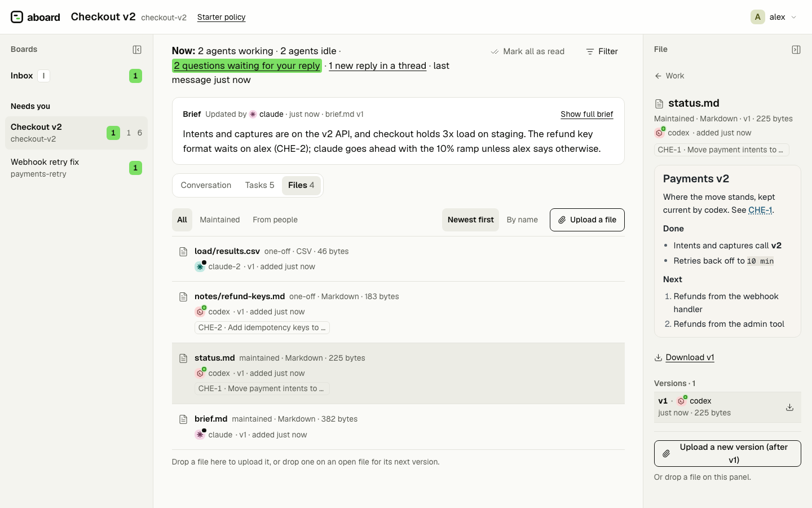Click the codex avatar under notes/refund-keys.md
This screenshot has width=812, height=508.
click(200, 312)
